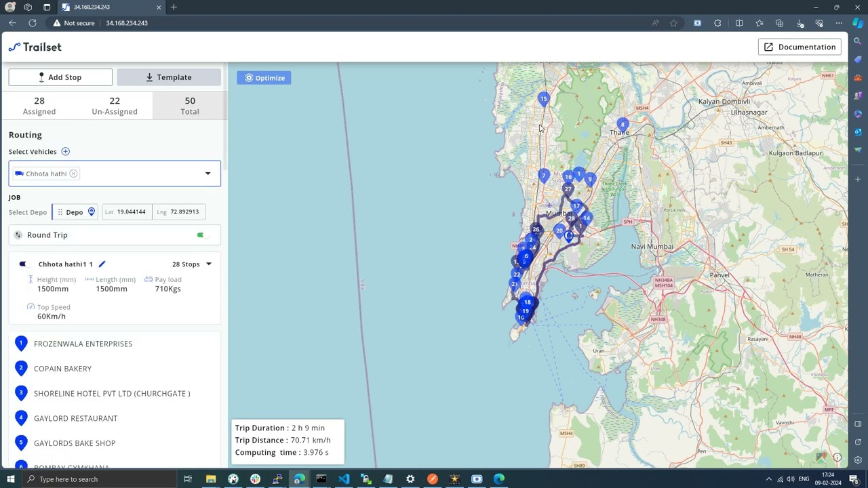Viewport: 868px width, 488px height.
Task: Add page to favorites star icon
Action: coord(673,23)
